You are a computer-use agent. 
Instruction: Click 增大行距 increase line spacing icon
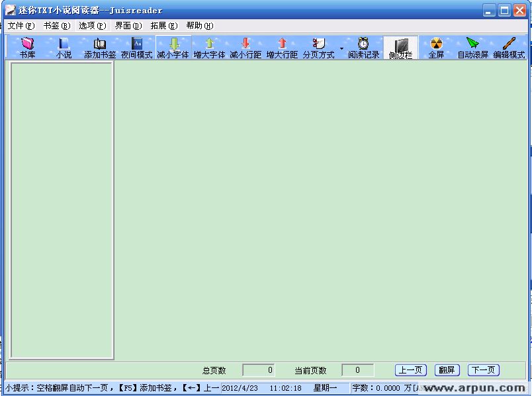(282, 48)
